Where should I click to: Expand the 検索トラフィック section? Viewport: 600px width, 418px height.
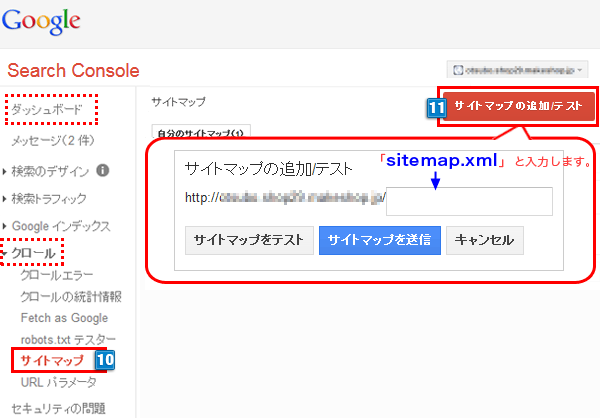click(x=49, y=198)
